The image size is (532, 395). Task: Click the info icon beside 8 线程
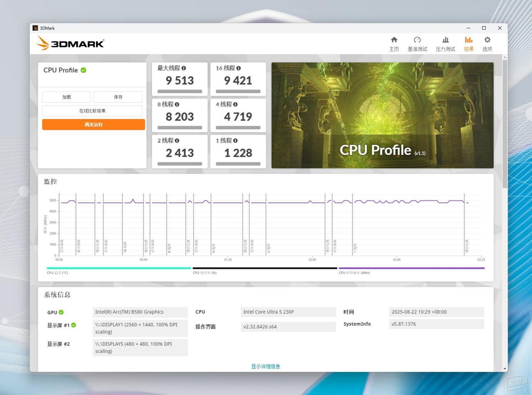pyautogui.click(x=177, y=104)
